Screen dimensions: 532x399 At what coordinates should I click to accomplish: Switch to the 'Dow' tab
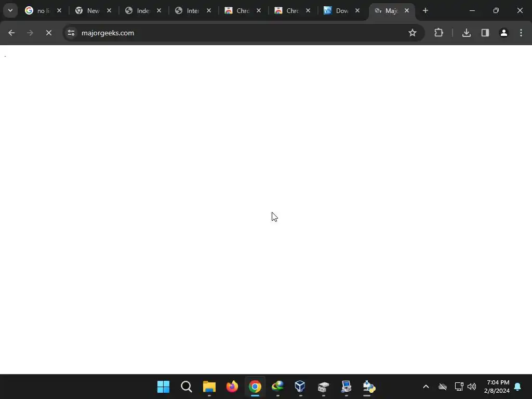pos(337,10)
